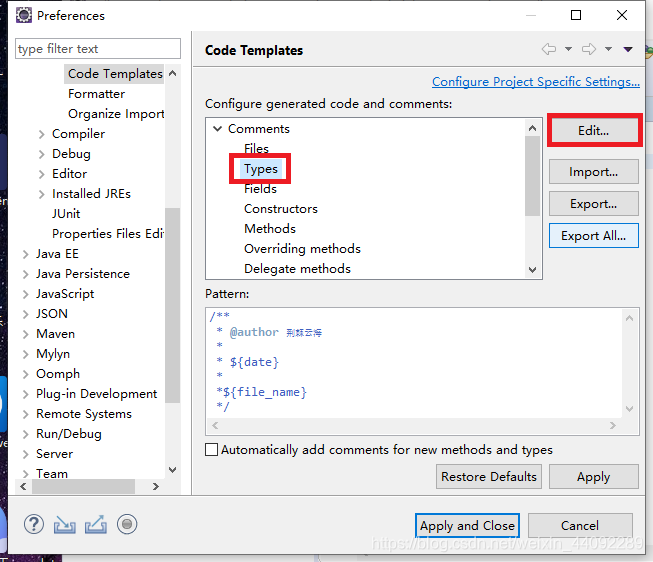Select Types under Comments

pos(261,169)
